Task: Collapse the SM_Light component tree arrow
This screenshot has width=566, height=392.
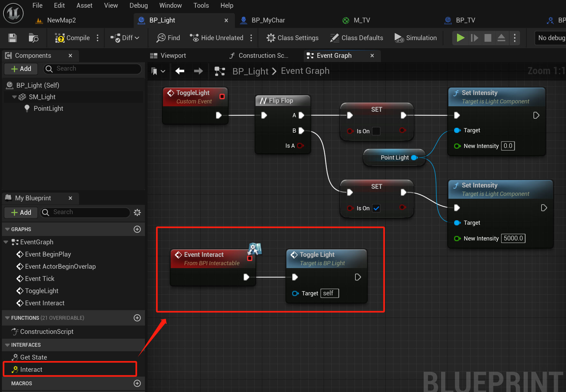Action: [x=14, y=97]
